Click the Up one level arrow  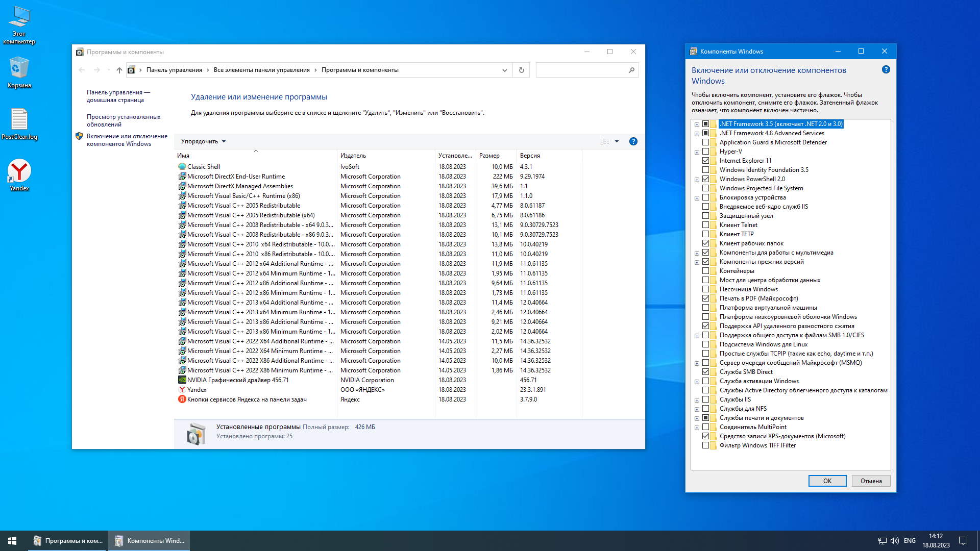coord(119,70)
